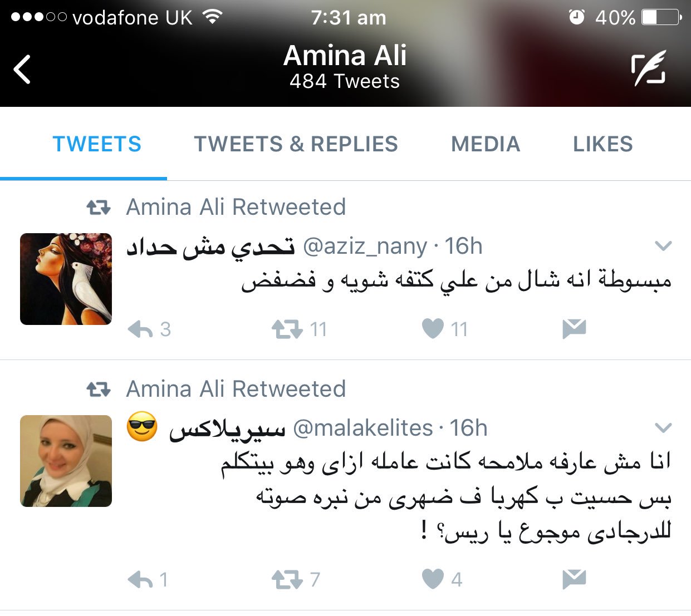Retweet the @aziz_nany tweet

(287, 329)
